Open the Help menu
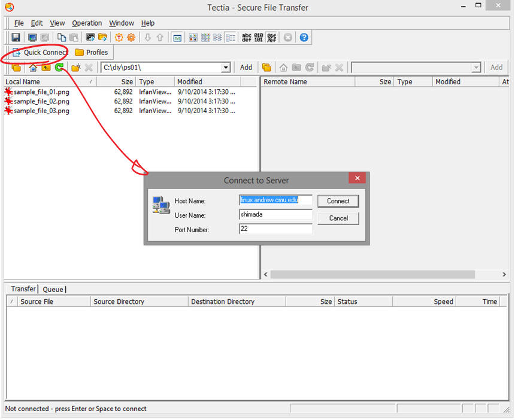This screenshot has width=515, height=420. (148, 23)
